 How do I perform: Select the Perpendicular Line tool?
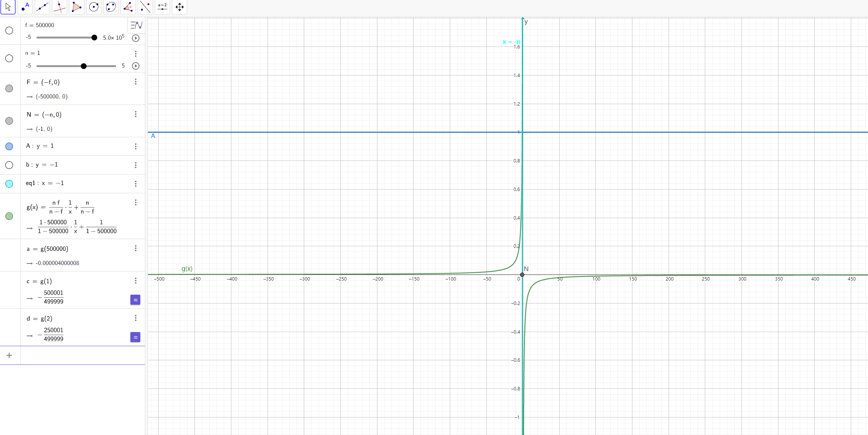(x=59, y=7)
